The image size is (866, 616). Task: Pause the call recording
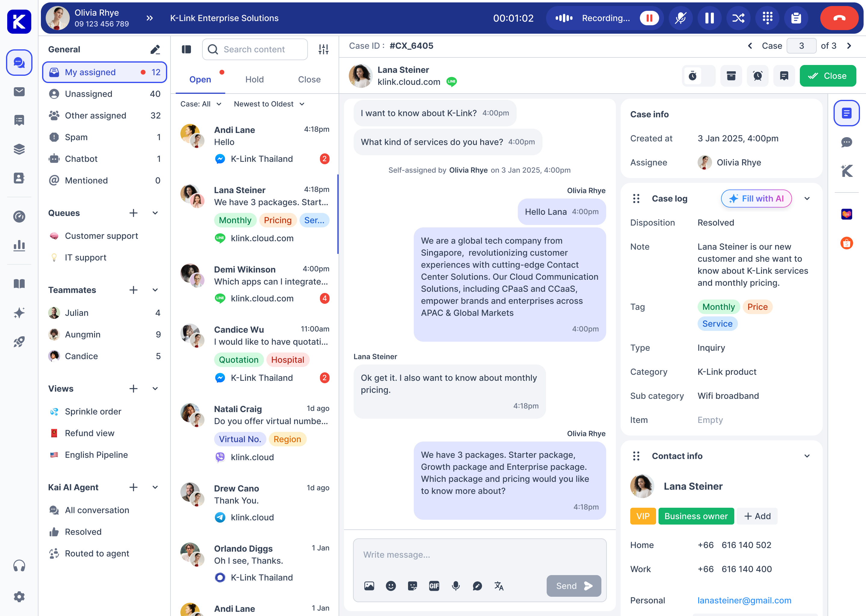tap(649, 18)
